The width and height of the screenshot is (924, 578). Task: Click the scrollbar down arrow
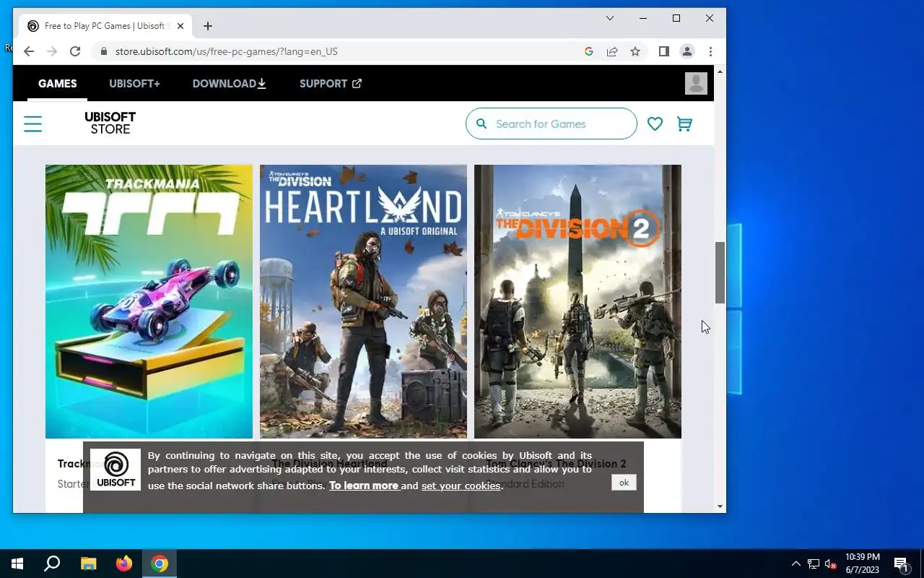[x=720, y=506]
